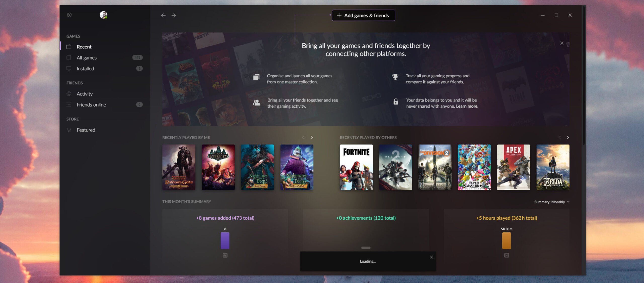Open the Learn more link about data privacy
Image resolution: width=644 pixels, height=283 pixels.
[x=467, y=106]
